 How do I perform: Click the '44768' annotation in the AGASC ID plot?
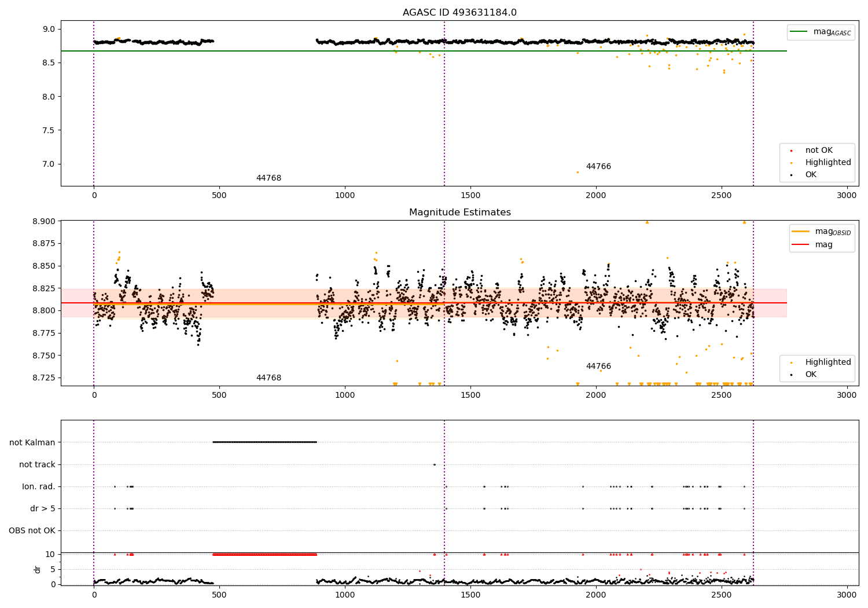point(269,178)
